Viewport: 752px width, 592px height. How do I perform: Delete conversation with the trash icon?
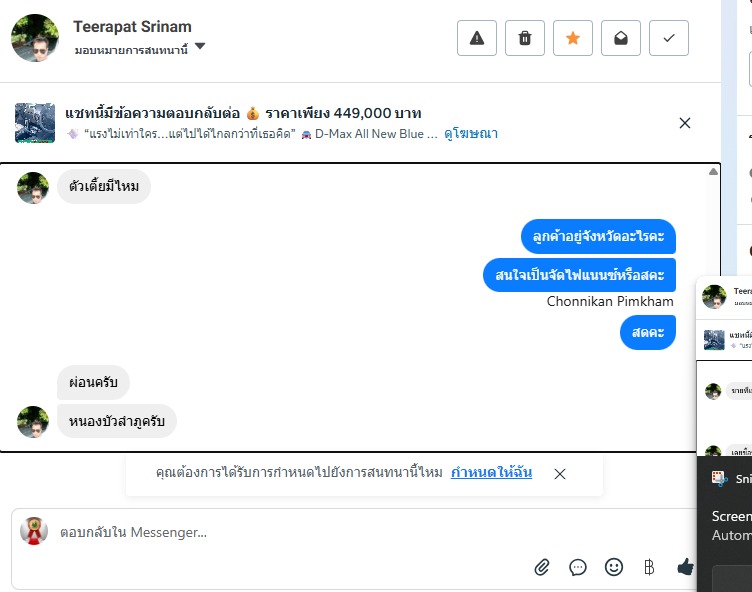coord(525,38)
